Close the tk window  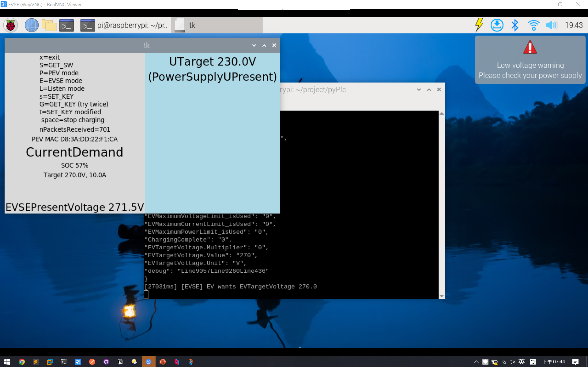click(274, 45)
